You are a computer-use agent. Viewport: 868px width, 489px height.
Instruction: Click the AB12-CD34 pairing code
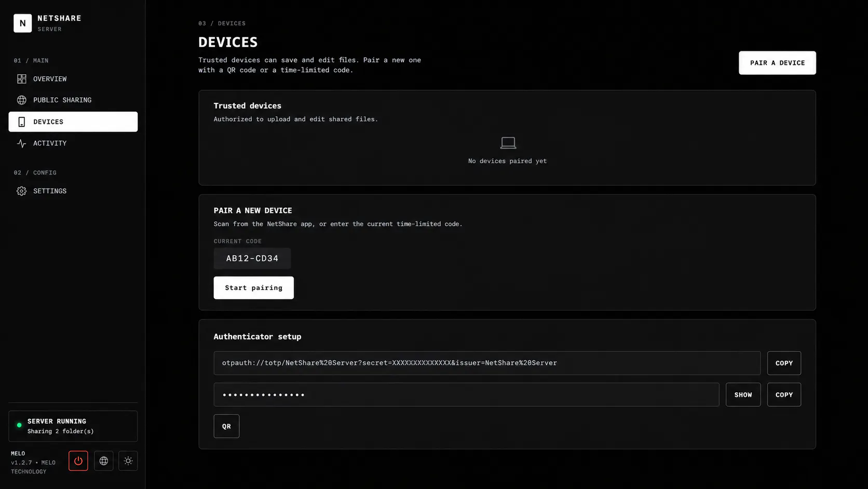[252, 258]
